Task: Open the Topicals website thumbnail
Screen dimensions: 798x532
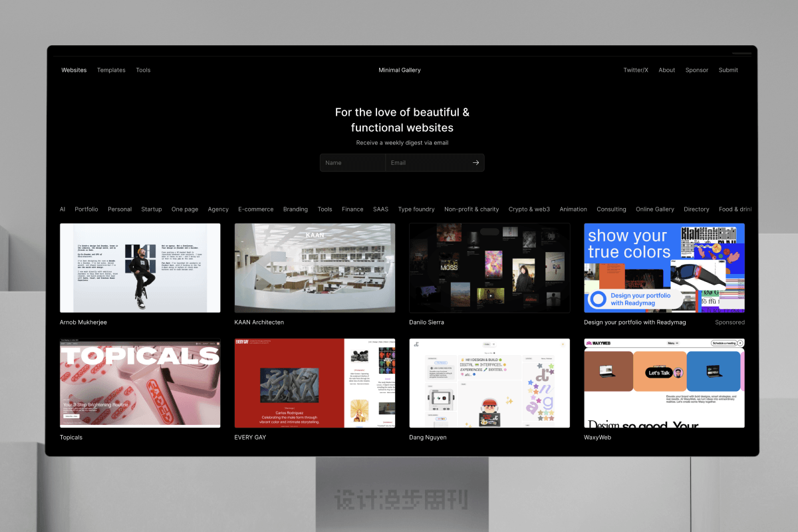Action: (x=140, y=383)
